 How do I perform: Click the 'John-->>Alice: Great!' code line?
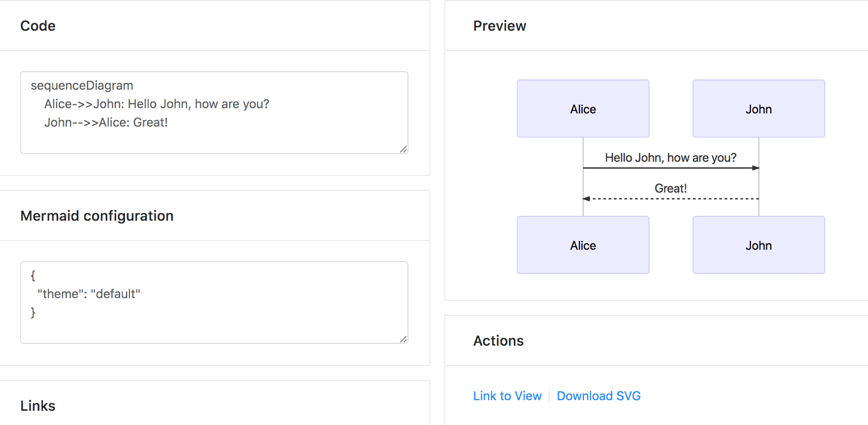tap(106, 122)
